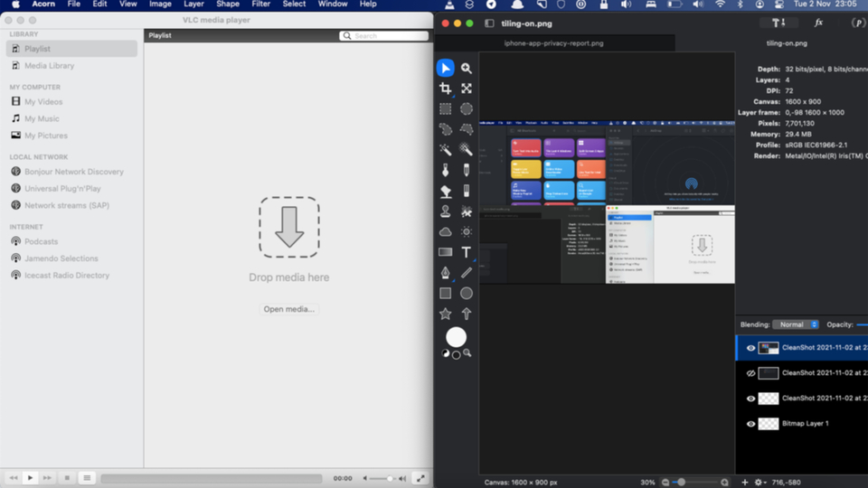Click the VLC playlist search field
The width and height of the screenshot is (868, 488).
click(383, 36)
